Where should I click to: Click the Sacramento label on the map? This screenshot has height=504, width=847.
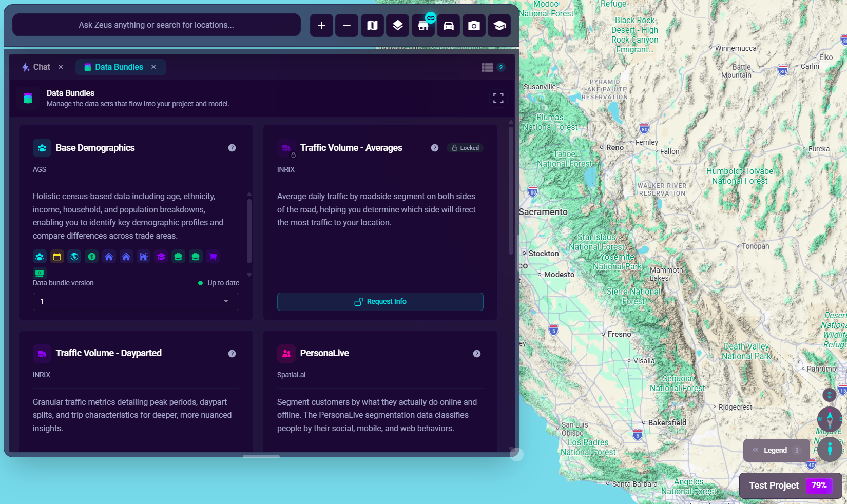tap(543, 212)
